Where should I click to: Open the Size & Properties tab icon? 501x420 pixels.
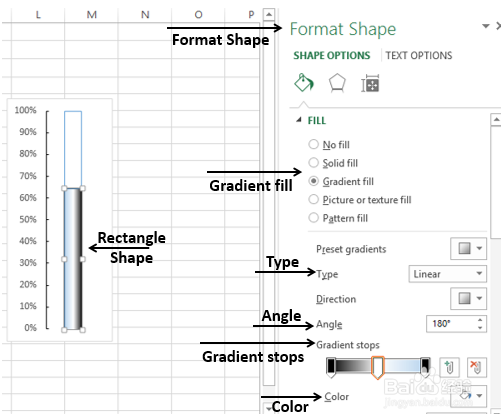[x=370, y=83]
